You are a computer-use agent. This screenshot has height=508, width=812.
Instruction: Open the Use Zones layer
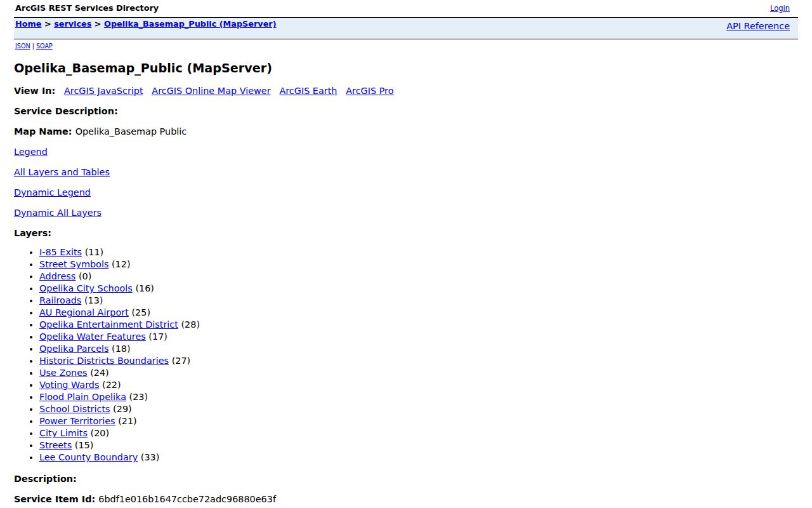pyautogui.click(x=63, y=373)
